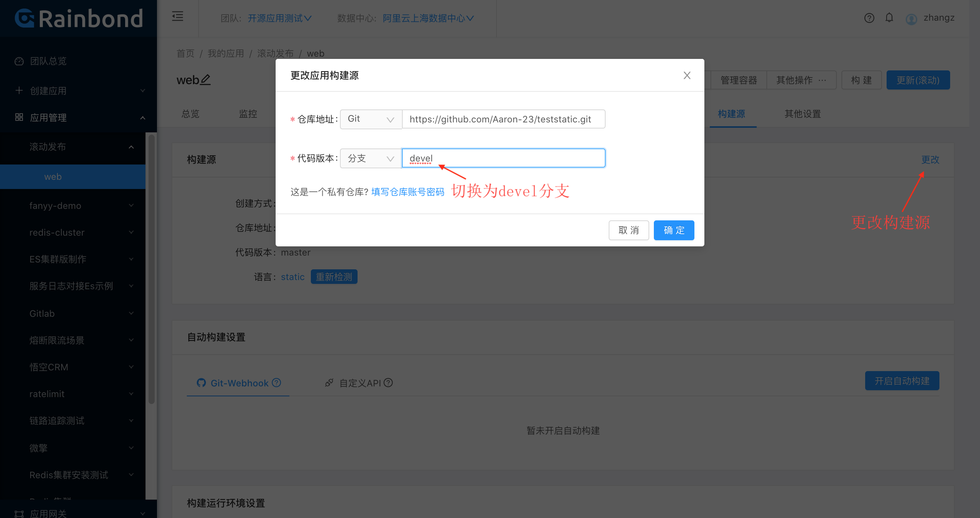Open the data center selector 阿里云上海数据中心

(428, 18)
